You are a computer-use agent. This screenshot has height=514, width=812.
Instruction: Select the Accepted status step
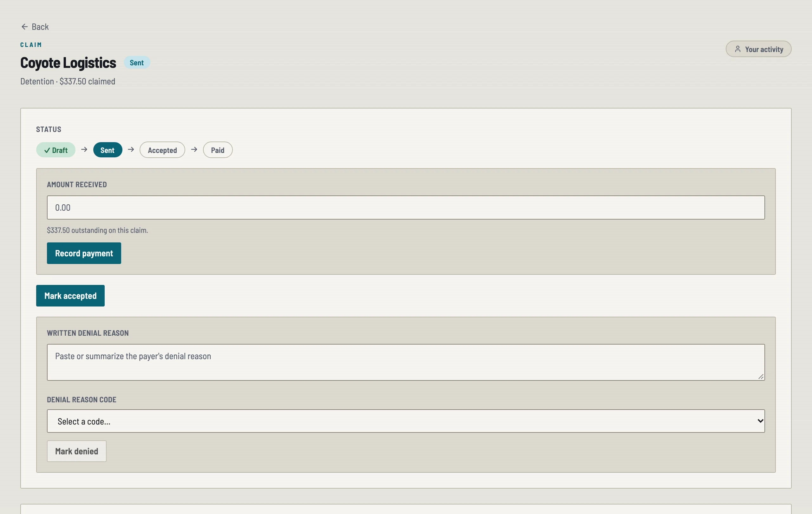[x=162, y=150]
